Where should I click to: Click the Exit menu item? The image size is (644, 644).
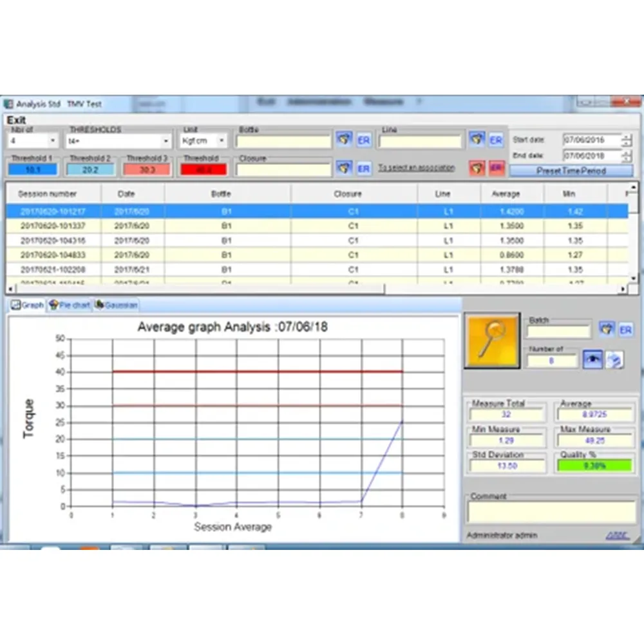click(16, 120)
